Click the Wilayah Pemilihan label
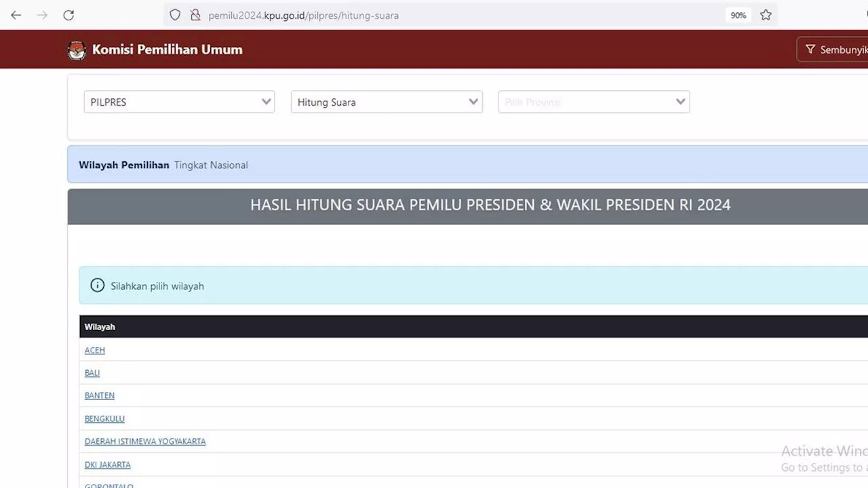 124,165
